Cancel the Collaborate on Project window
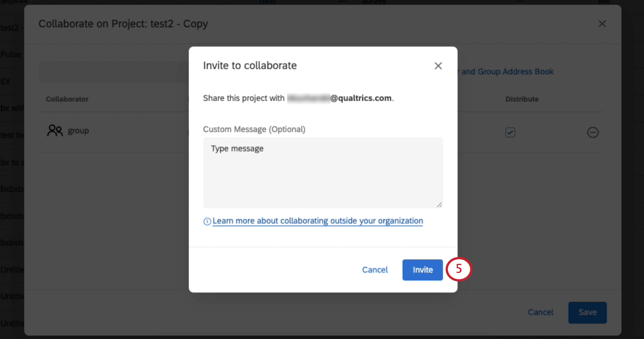Image resolution: width=644 pixels, height=339 pixels. click(x=540, y=313)
